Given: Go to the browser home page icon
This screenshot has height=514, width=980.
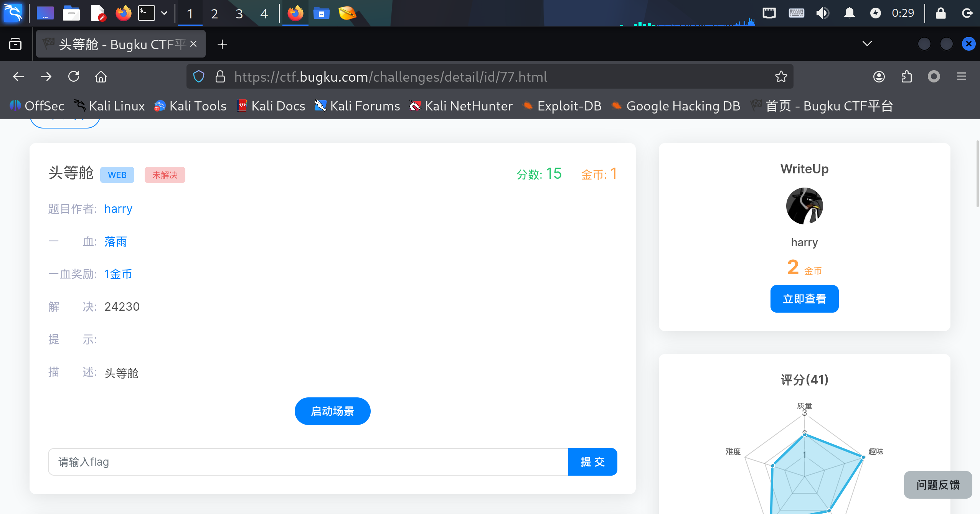Looking at the screenshot, I should 101,77.
